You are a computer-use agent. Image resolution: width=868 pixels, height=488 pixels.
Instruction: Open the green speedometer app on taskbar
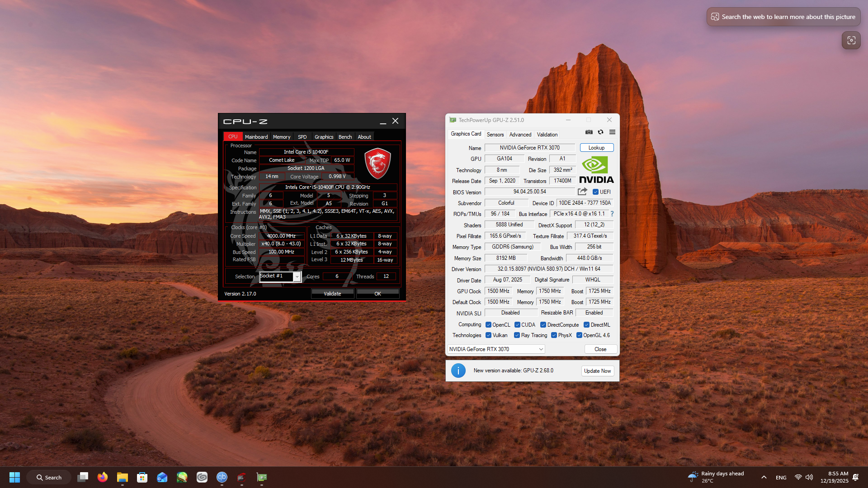tap(182, 477)
